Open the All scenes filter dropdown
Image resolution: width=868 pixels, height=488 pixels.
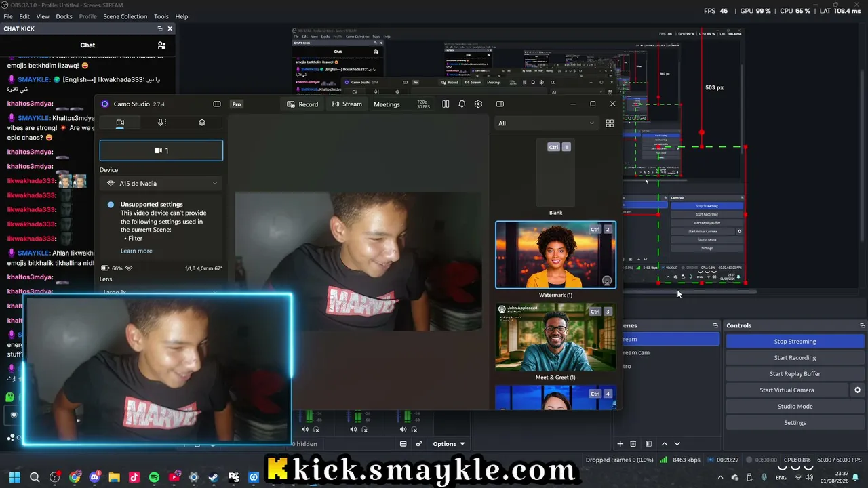click(546, 123)
